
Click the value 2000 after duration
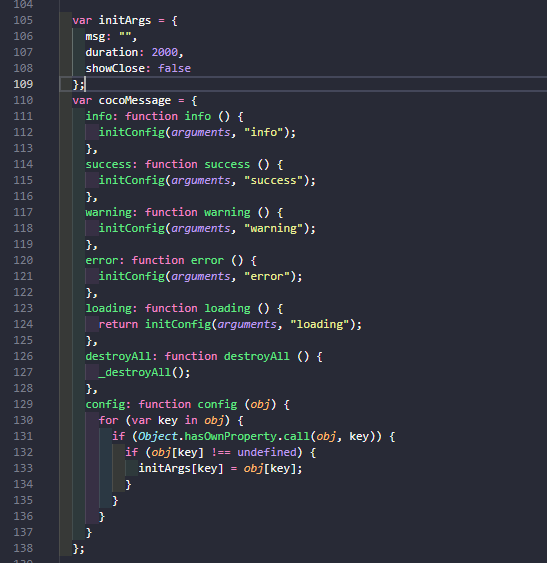(164, 52)
